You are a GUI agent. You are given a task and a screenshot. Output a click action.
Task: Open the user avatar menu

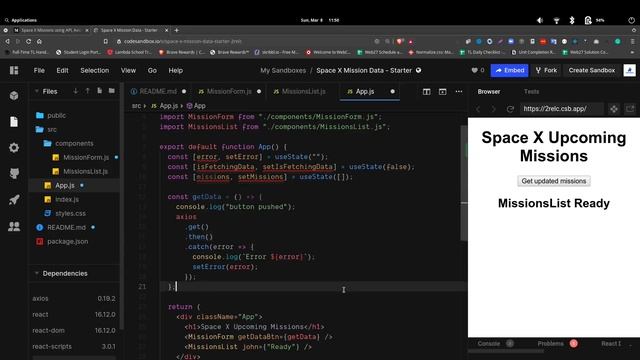click(x=629, y=70)
